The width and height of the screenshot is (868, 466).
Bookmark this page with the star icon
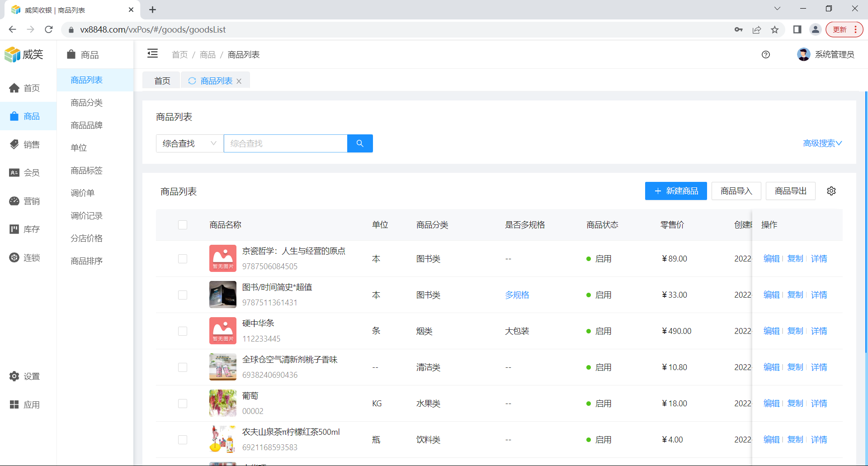coord(775,30)
